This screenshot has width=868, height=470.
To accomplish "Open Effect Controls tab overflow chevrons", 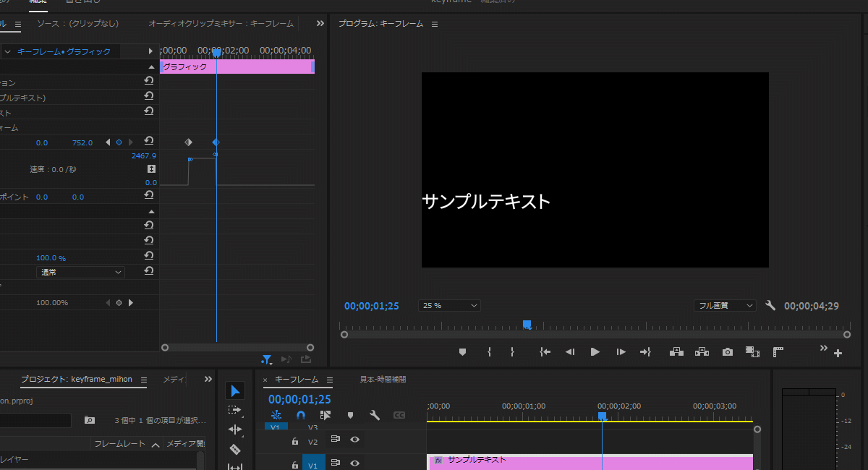I will (320, 23).
